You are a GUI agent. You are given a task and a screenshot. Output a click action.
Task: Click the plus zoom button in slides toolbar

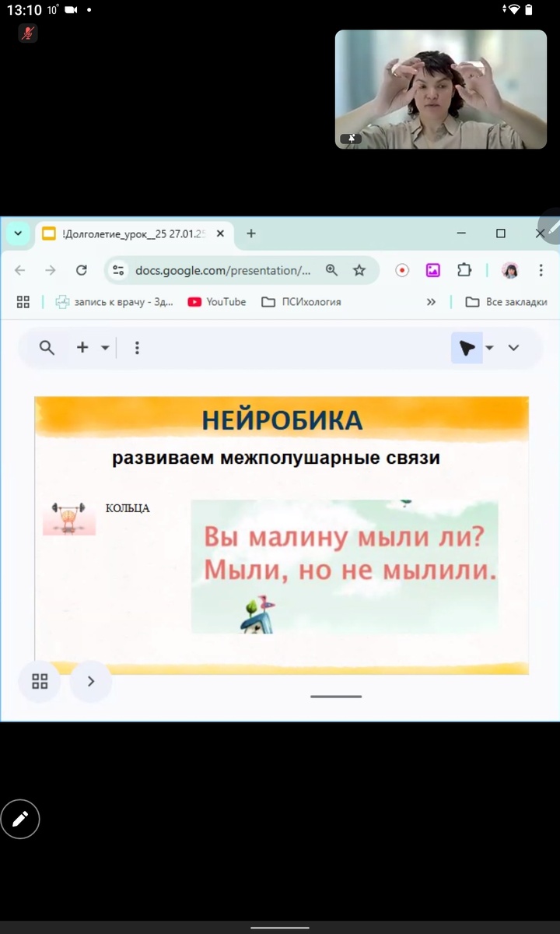(82, 348)
